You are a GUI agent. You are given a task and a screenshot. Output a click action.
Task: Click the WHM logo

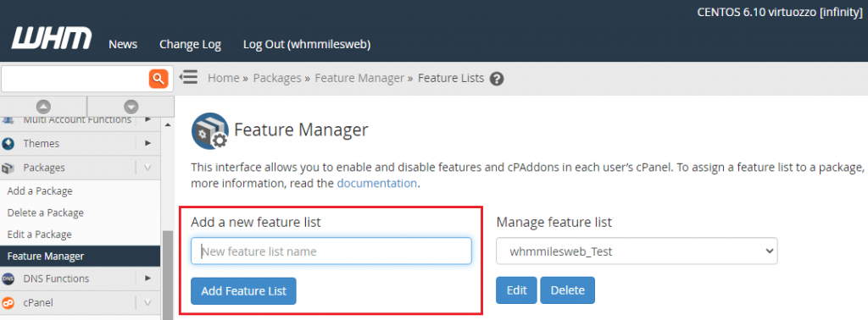pos(52,39)
